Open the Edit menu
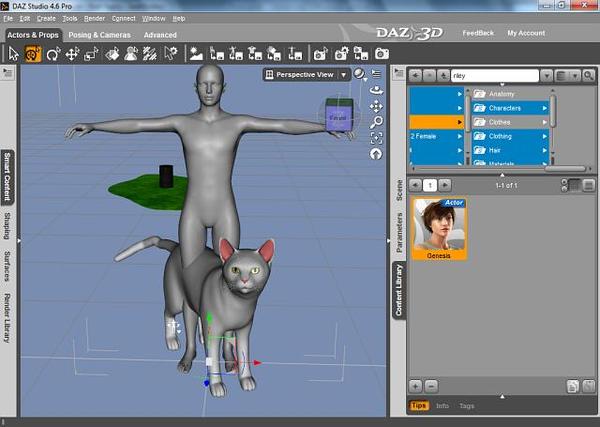The width and height of the screenshot is (600, 427). point(25,18)
